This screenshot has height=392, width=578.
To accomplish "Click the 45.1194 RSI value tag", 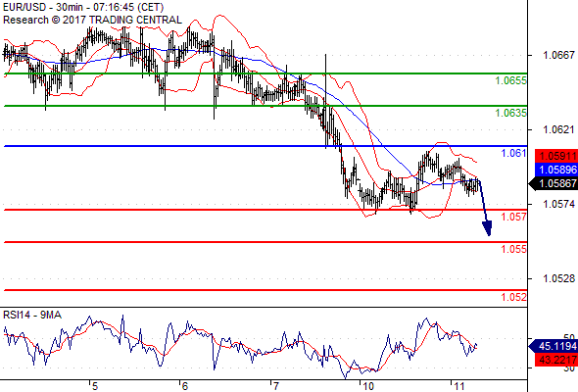I will click(554, 346).
